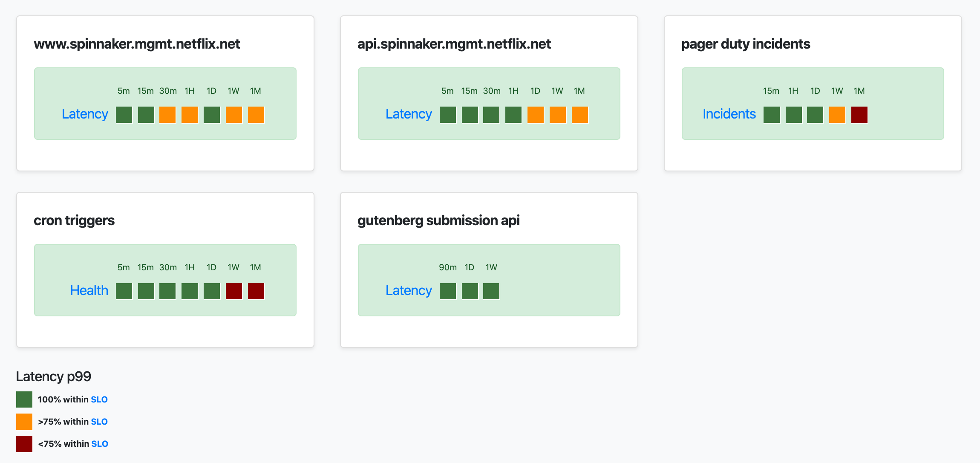Click www.spinnaker 1D green latency square
The height and width of the screenshot is (463, 980).
[x=212, y=115]
